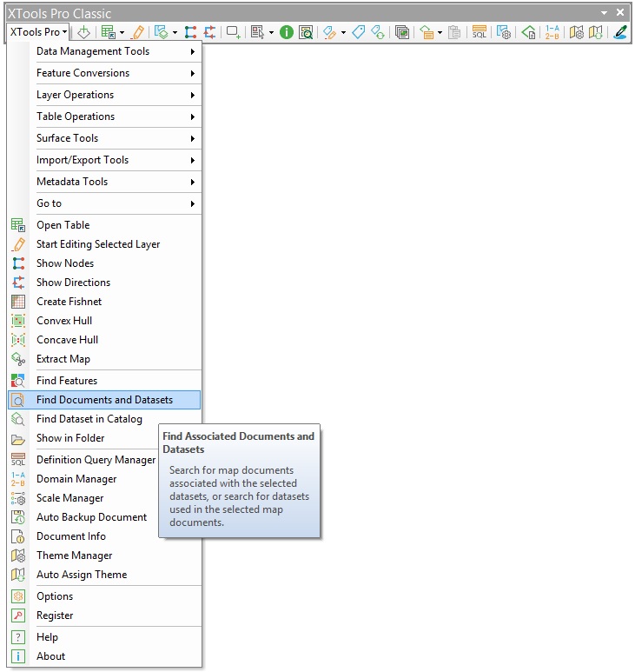Select Register menu entry
Image resolution: width=635 pixels, height=672 pixels.
[104, 615]
